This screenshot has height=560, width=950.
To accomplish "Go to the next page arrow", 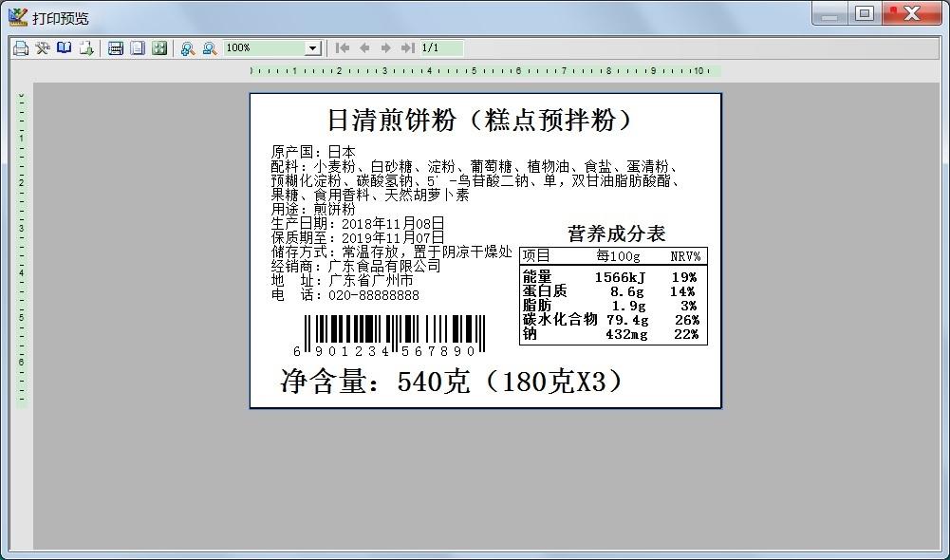I will [386, 47].
